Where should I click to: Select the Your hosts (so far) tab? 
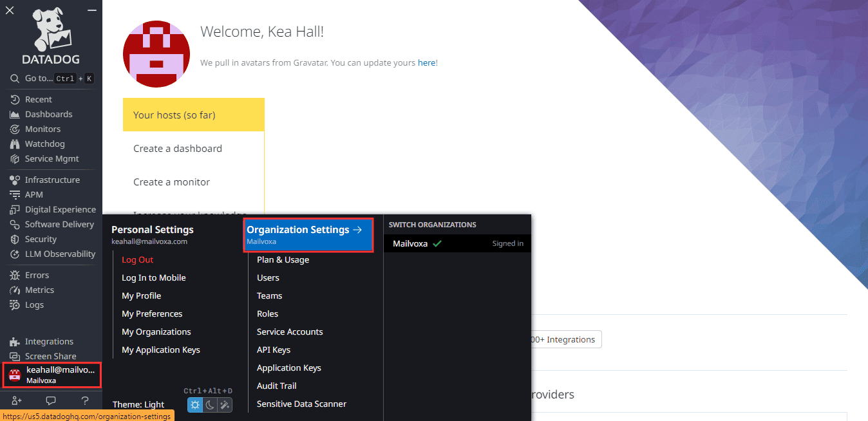tap(194, 115)
